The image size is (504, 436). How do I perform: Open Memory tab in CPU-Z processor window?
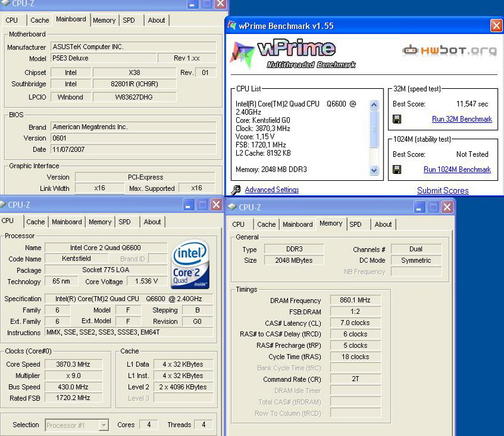click(x=100, y=222)
